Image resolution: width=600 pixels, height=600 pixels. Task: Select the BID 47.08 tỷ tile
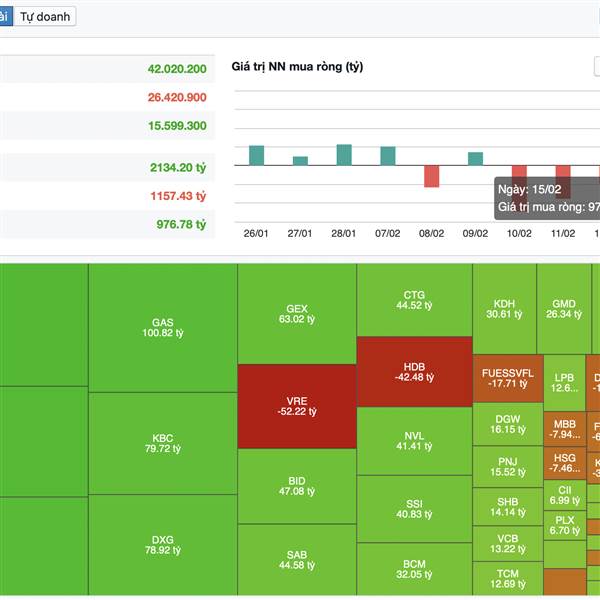[x=297, y=486]
